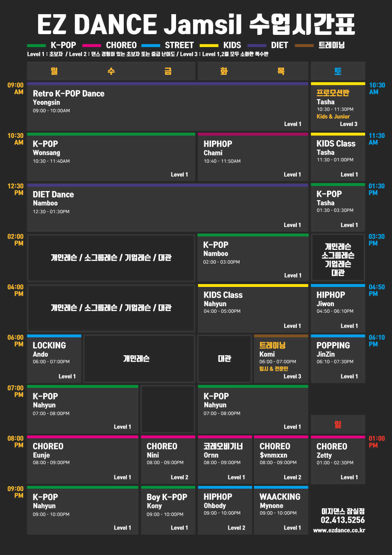The height and width of the screenshot is (555, 392).
Task: Select the WAACKING class by Mynone
Action: [281, 510]
